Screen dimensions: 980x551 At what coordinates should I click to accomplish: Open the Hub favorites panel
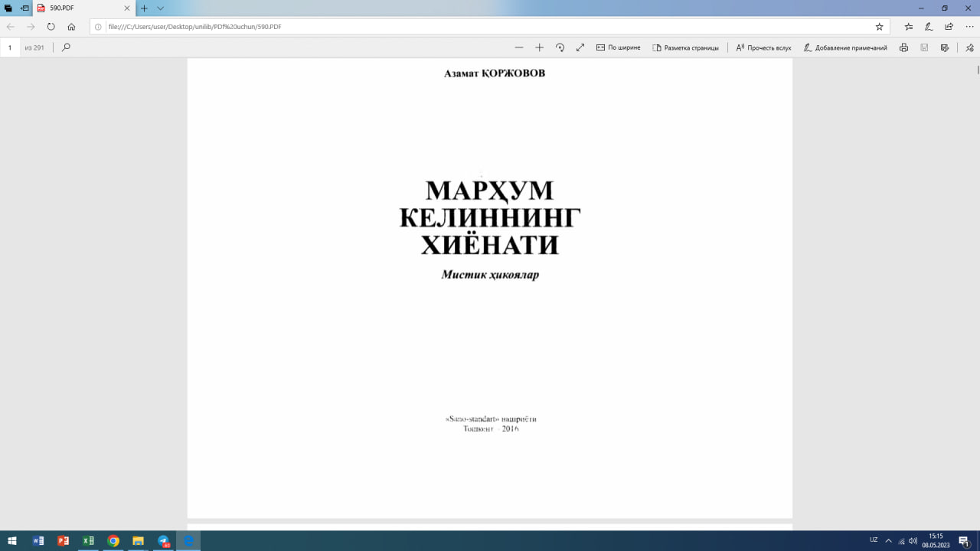click(x=909, y=25)
